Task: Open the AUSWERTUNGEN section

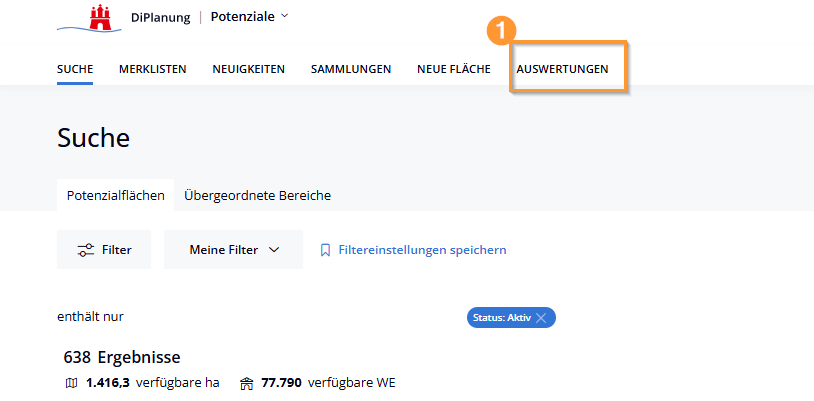Action: (x=561, y=69)
